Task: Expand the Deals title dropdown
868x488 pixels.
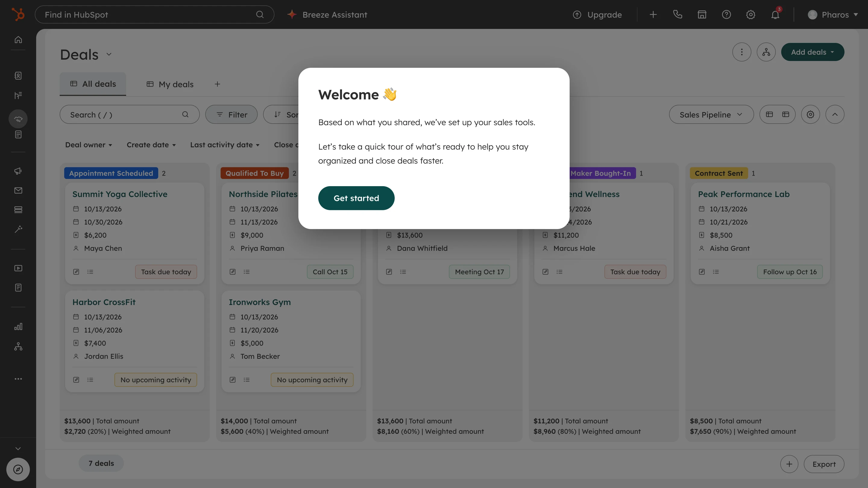Action: tap(109, 54)
